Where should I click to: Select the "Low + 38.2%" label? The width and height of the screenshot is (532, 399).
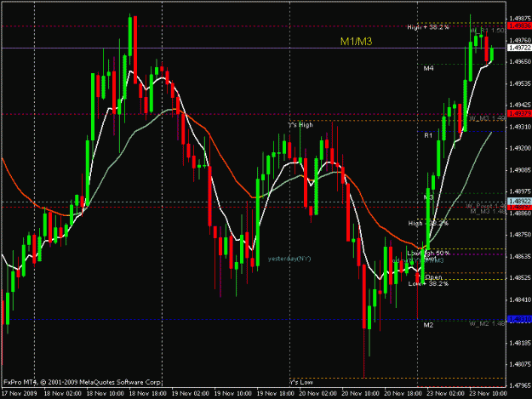click(x=428, y=283)
